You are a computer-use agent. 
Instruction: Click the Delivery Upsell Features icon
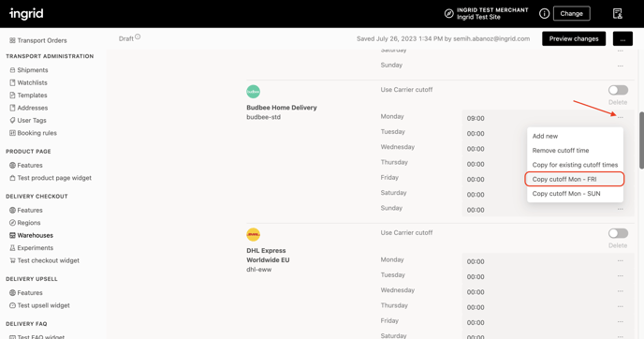[12, 292]
